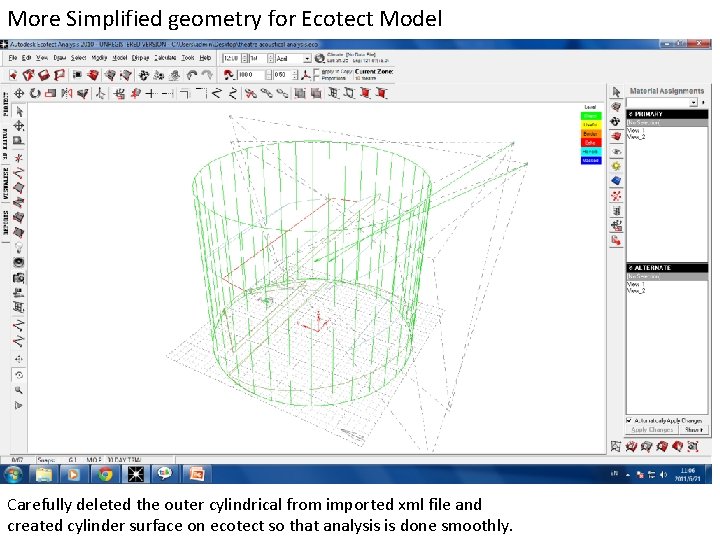720x540 pixels.
Task: Toggle Apply to Copy checkbox
Action: click(x=317, y=72)
